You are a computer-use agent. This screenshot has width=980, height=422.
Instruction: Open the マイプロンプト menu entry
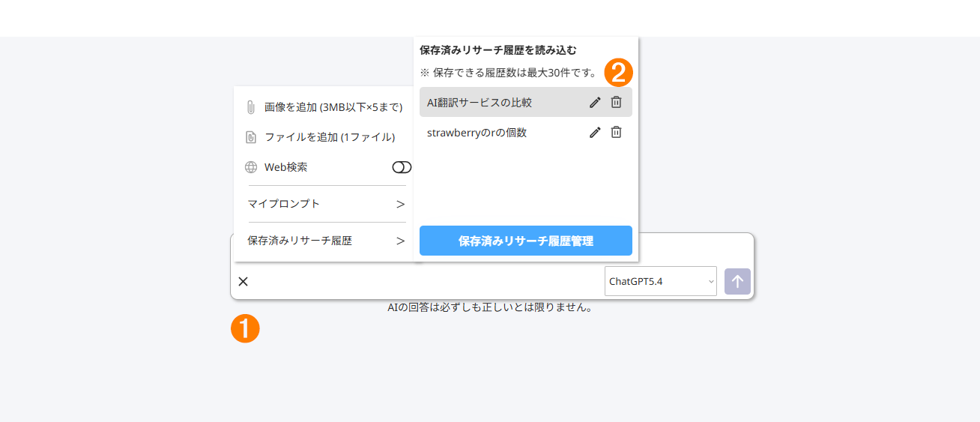click(x=326, y=204)
